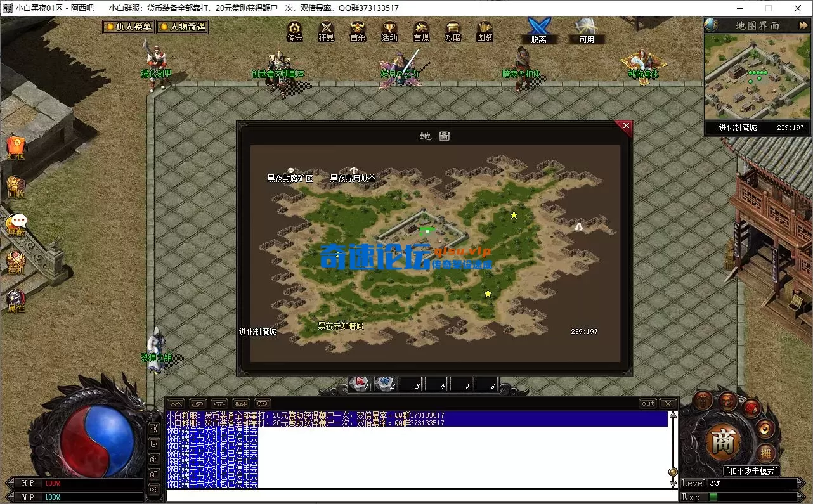Viewport: 813px width, 504px height.
Task: Open the 商 merchant shop icon
Action: tap(723, 444)
